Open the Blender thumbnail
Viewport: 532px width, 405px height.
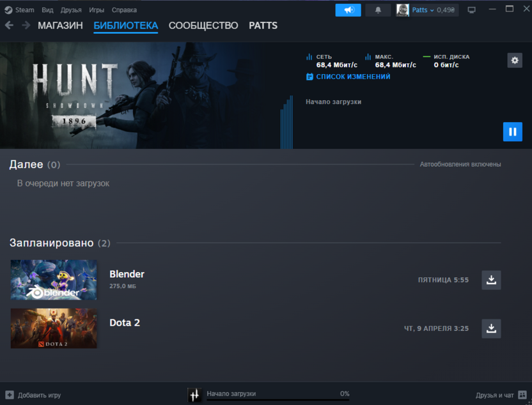54,280
